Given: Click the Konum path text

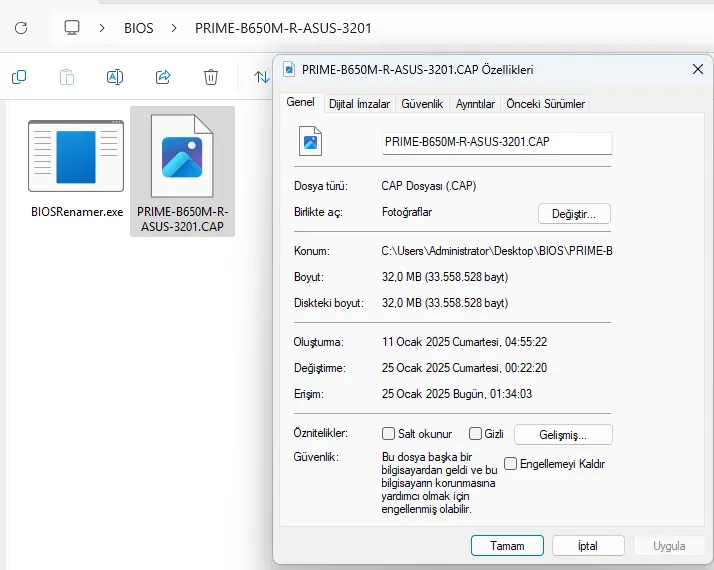Looking at the screenshot, I should [x=497, y=251].
